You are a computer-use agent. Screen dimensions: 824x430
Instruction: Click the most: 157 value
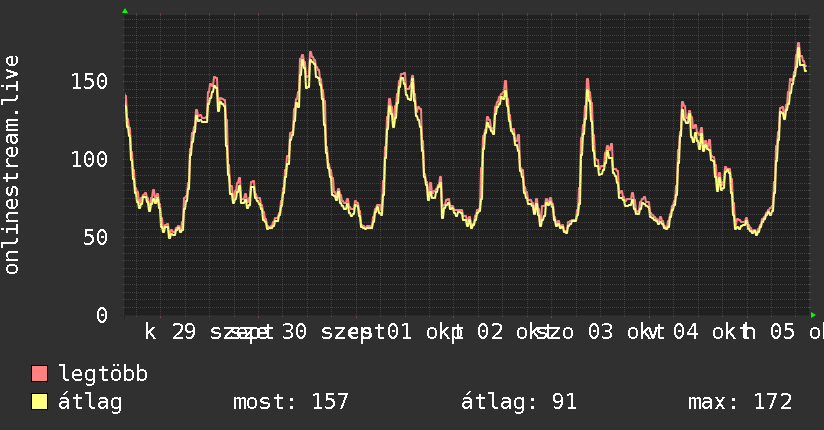[291, 402]
